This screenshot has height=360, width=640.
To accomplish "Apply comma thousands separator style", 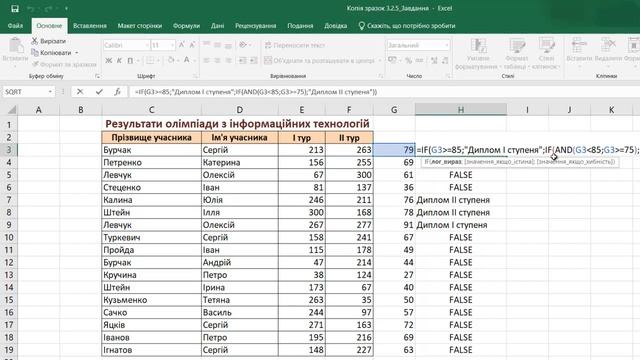I will point(419,60).
